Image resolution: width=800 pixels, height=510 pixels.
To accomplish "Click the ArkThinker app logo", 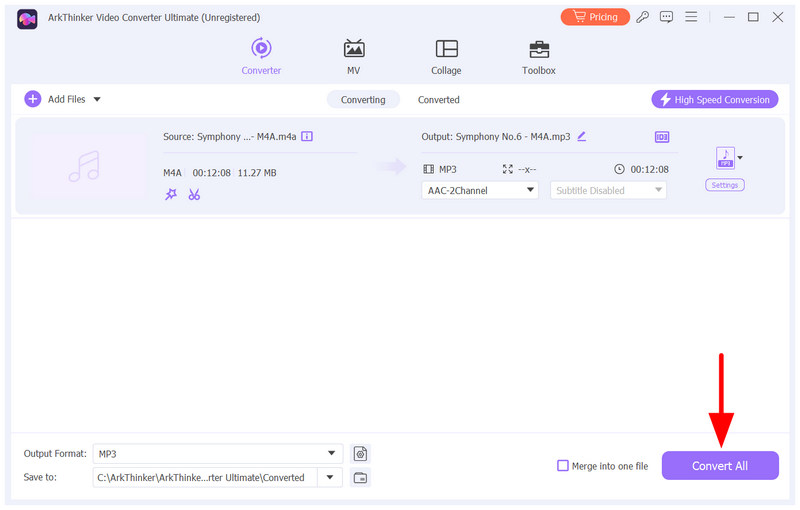I will (27, 19).
